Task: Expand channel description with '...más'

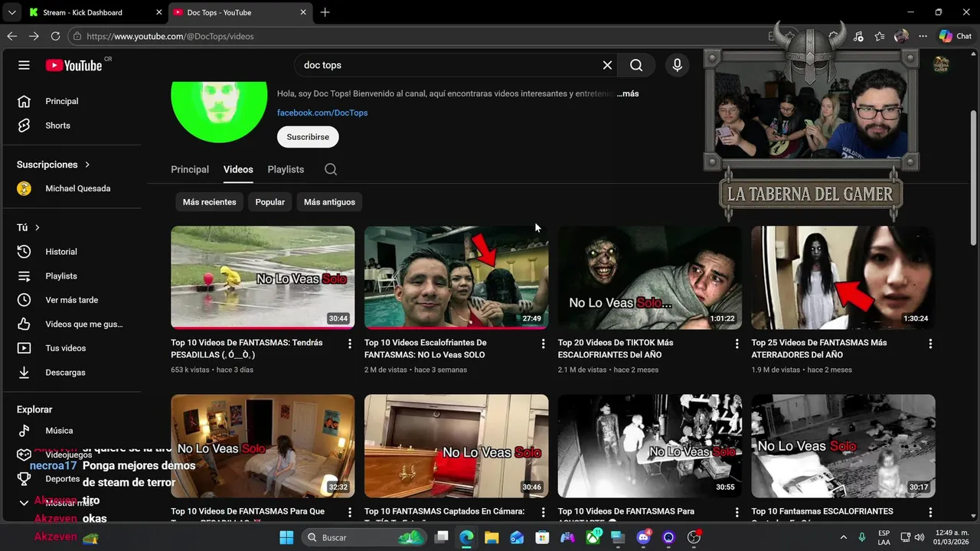Action: coord(628,93)
